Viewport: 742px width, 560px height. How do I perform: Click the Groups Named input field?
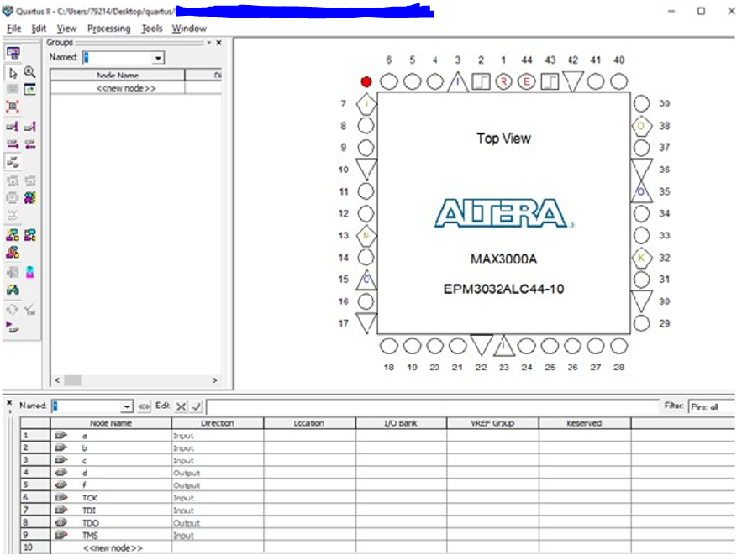(118, 58)
